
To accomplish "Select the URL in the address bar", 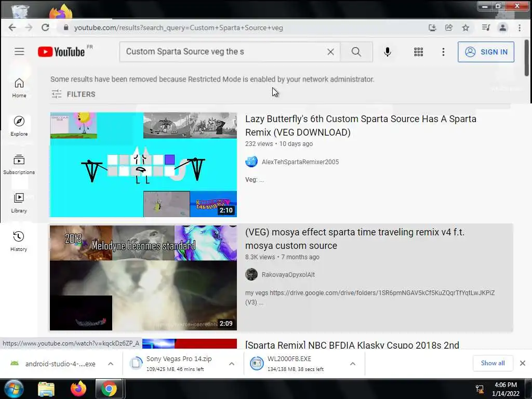I will pyautogui.click(x=179, y=28).
